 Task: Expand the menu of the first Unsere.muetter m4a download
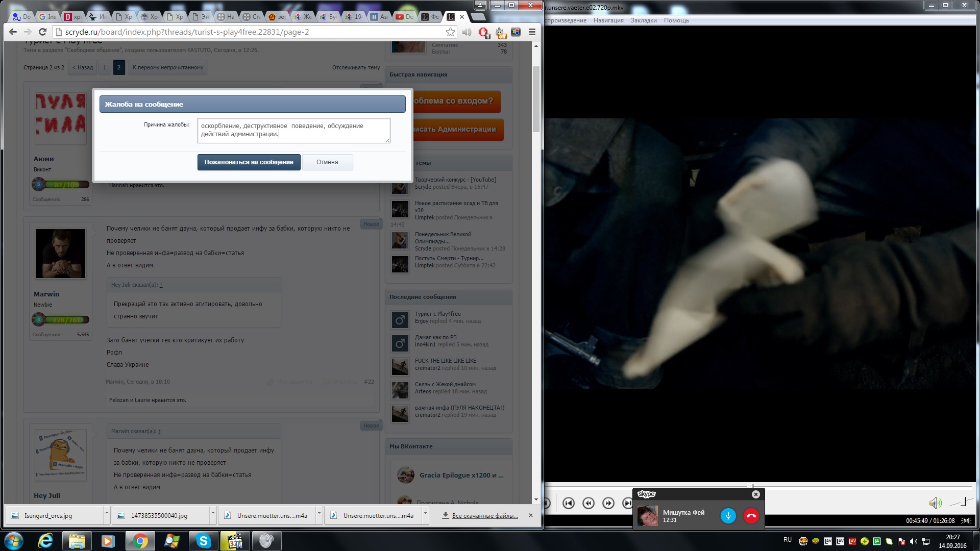[x=319, y=515]
